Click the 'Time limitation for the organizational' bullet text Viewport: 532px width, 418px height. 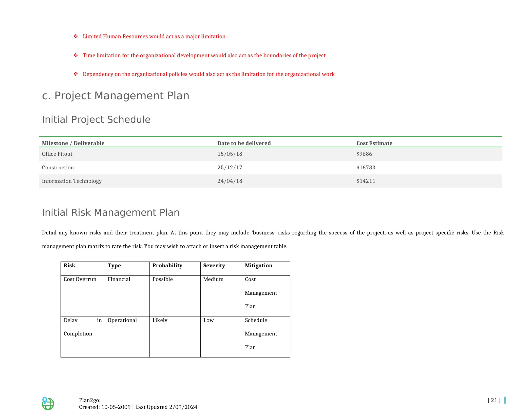tap(204, 55)
